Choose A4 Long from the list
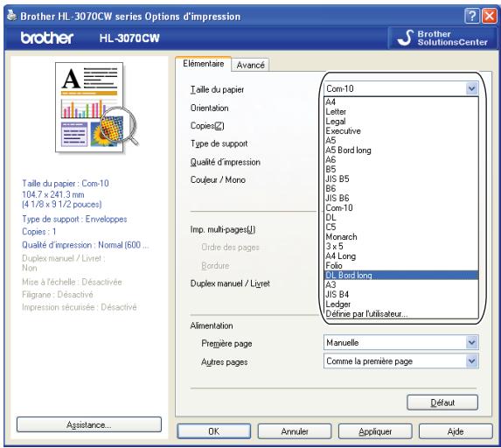Screen dimensions: 501x448 (401, 255)
